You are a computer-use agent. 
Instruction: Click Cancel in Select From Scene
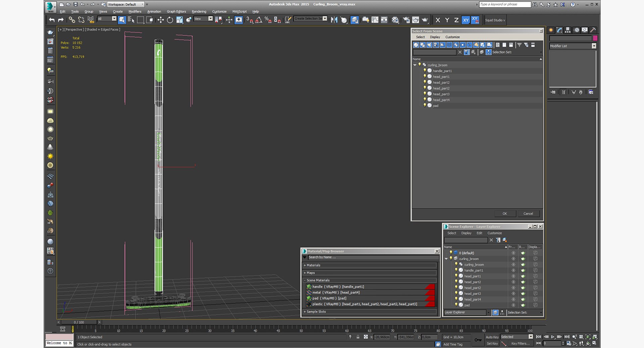pos(528,214)
